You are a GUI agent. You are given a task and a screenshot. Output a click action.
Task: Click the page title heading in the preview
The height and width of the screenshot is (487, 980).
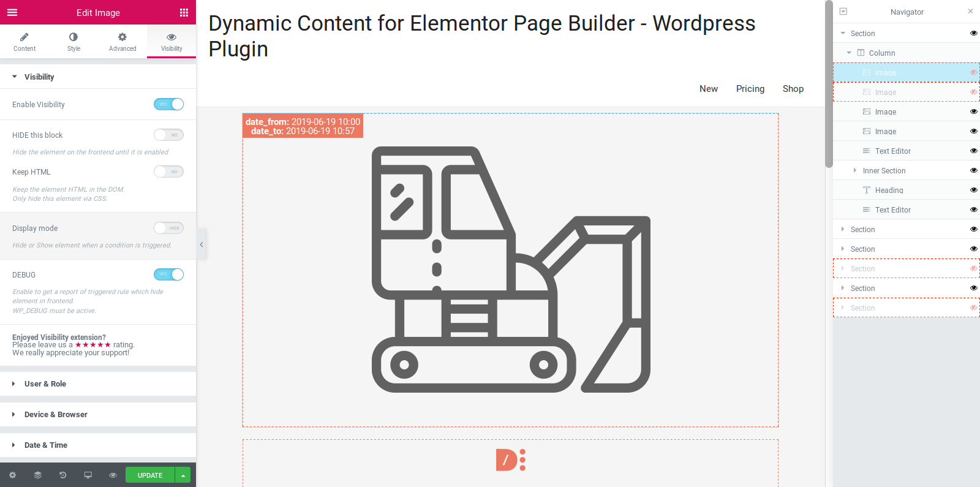[482, 36]
